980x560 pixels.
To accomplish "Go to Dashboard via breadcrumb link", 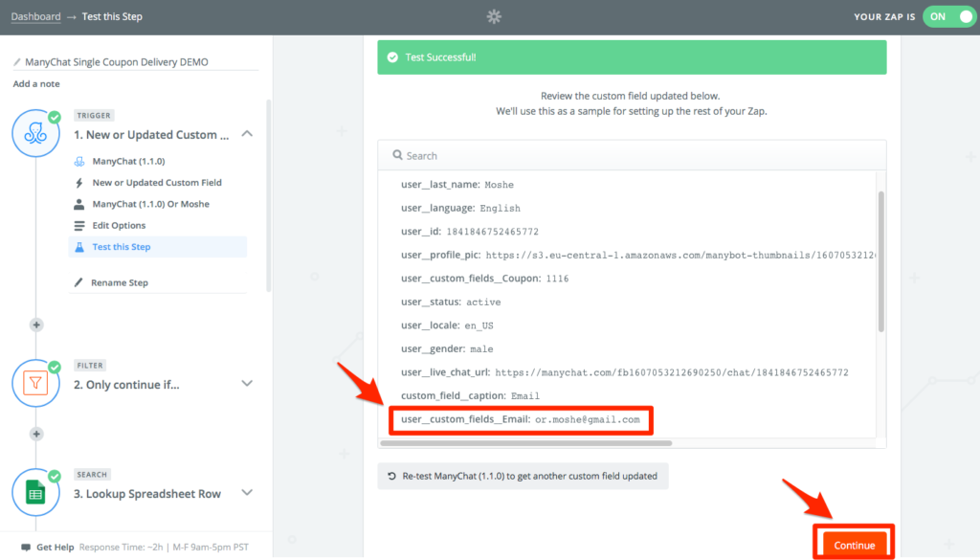I will coord(35,17).
